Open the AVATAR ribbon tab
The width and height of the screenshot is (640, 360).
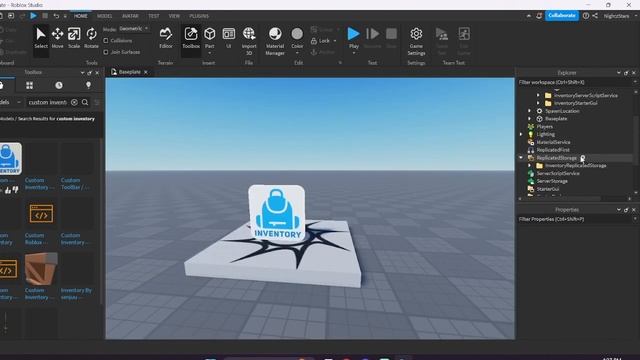pyautogui.click(x=130, y=16)
